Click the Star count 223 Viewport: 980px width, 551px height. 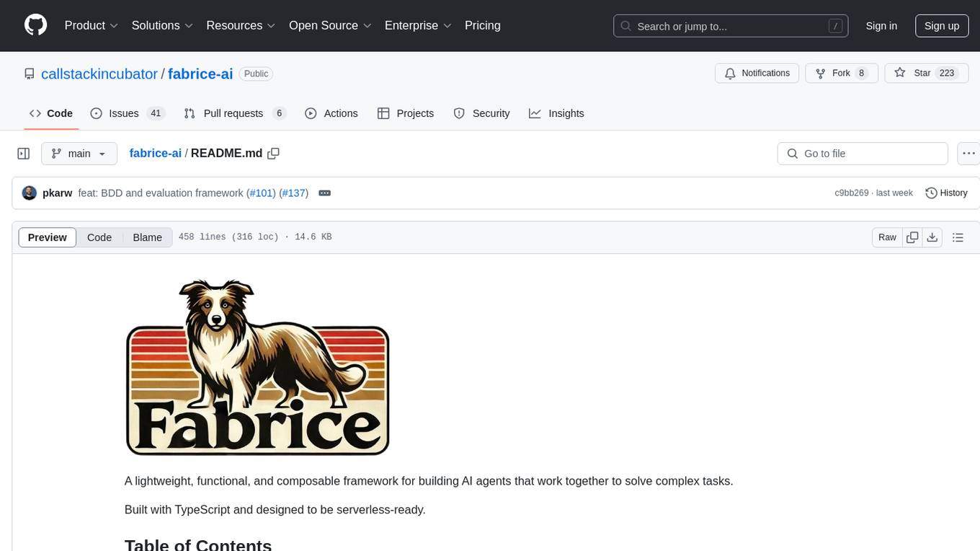[947, 74]
